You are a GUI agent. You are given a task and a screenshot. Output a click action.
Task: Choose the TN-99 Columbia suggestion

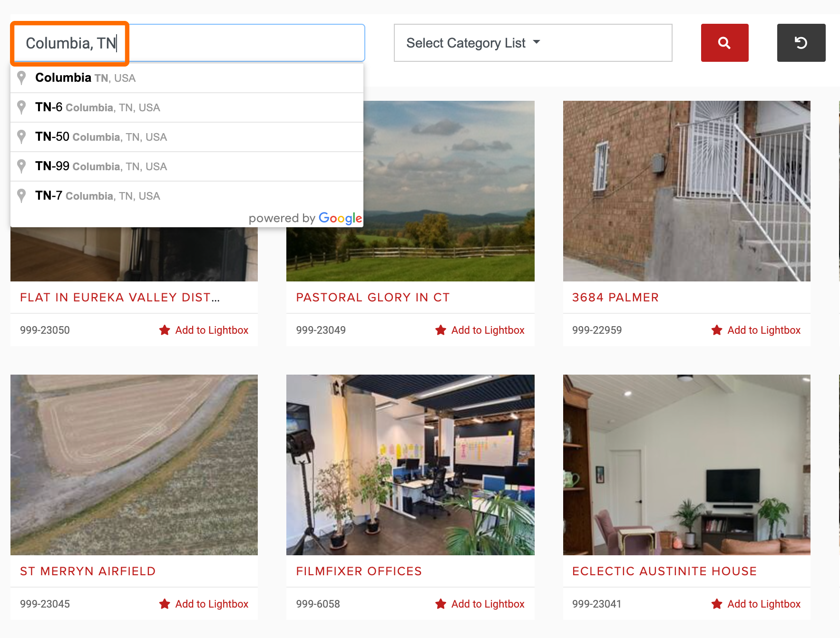tap(187, 166)
